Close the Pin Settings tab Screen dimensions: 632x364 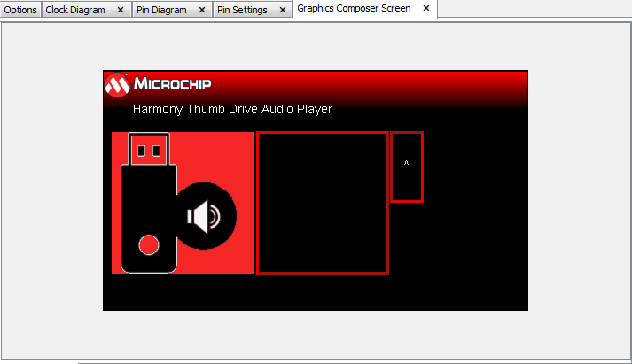click(x=283, y=10)
